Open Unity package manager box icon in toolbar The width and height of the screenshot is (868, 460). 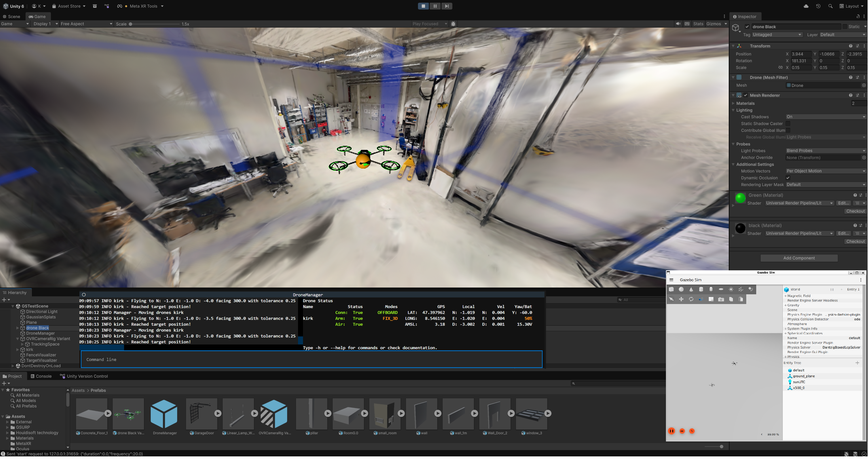pyautogui.click(x=95, y=6)
